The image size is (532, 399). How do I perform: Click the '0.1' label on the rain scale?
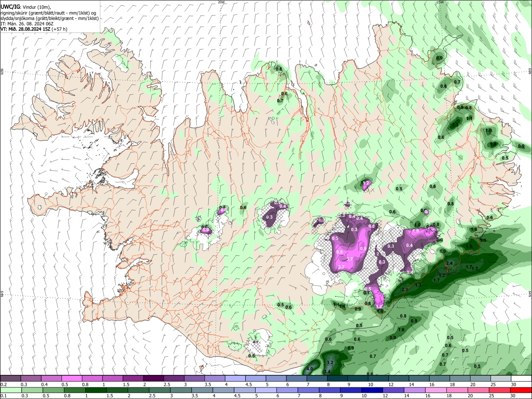click(4, 396)
